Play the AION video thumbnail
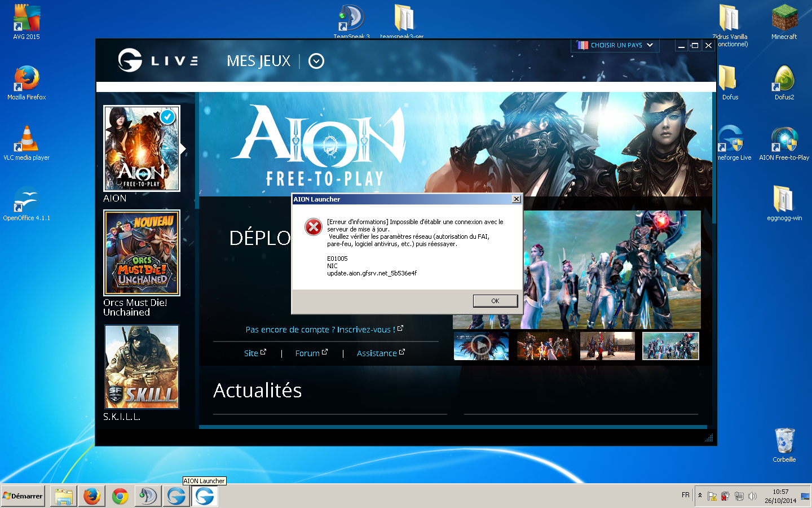The width and height of the screenshot is (812, 508). 481,345
